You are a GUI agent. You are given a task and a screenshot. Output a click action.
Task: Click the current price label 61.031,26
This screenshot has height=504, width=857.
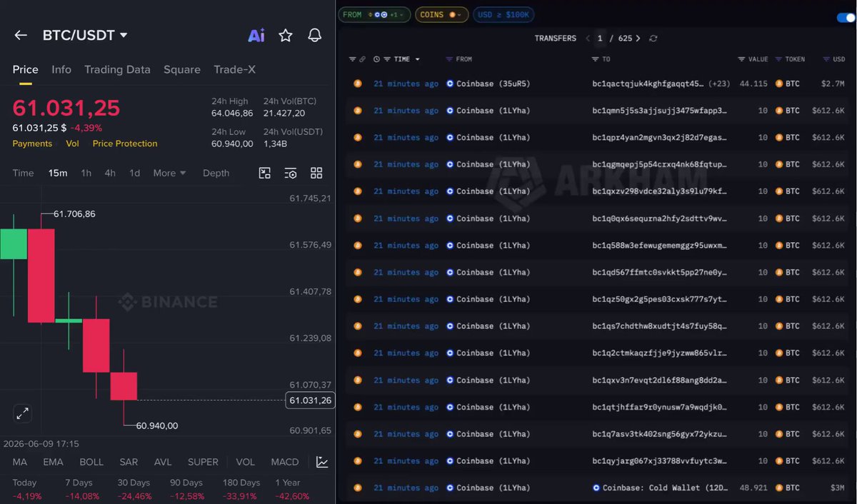pos(310,400)
